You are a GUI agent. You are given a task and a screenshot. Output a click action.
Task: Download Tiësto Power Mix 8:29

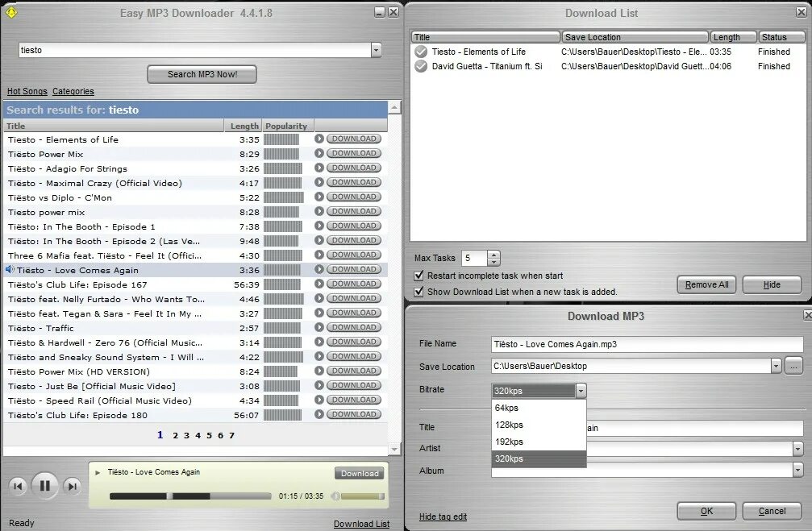354,153
